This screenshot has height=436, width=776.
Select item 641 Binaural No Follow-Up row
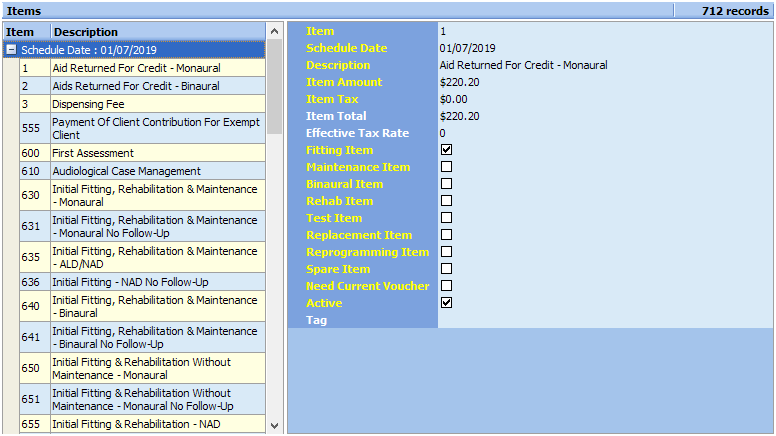[143, 338]
